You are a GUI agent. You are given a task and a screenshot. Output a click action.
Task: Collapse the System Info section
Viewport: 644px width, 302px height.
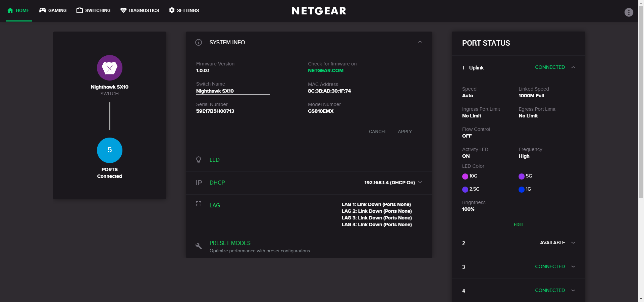point(420,42)
